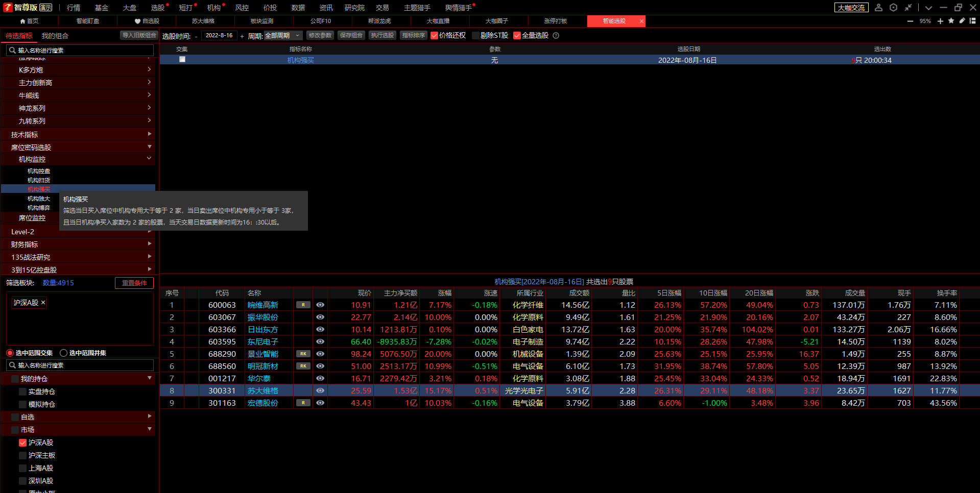
Task: Open the 研究院 menu
Action: 354,8
